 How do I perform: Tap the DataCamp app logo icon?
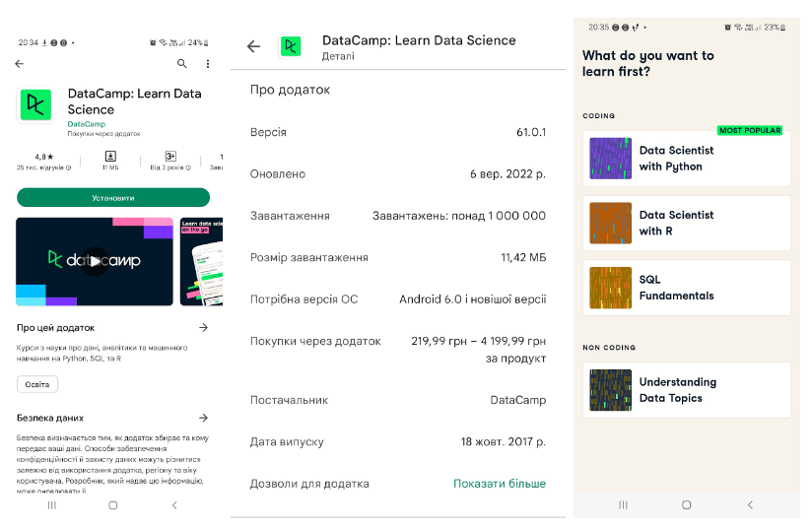[x=35, y=103]
